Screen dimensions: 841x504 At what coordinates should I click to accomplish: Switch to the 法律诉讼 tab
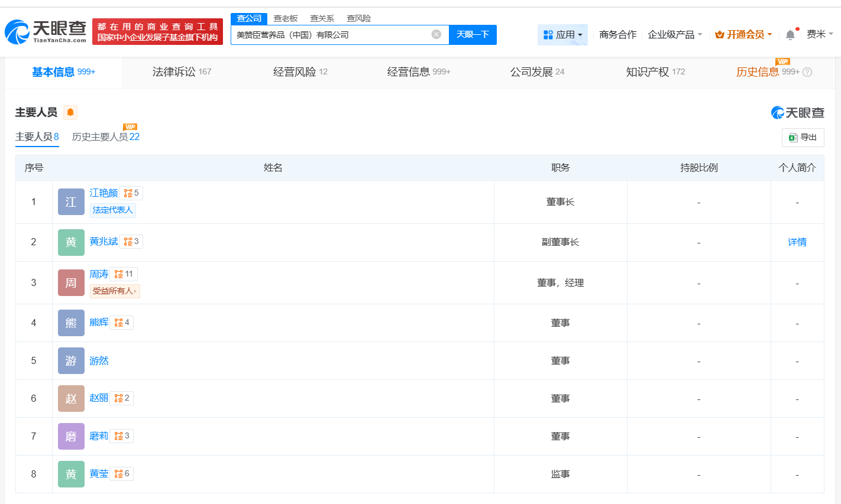[x=182, y=72]
